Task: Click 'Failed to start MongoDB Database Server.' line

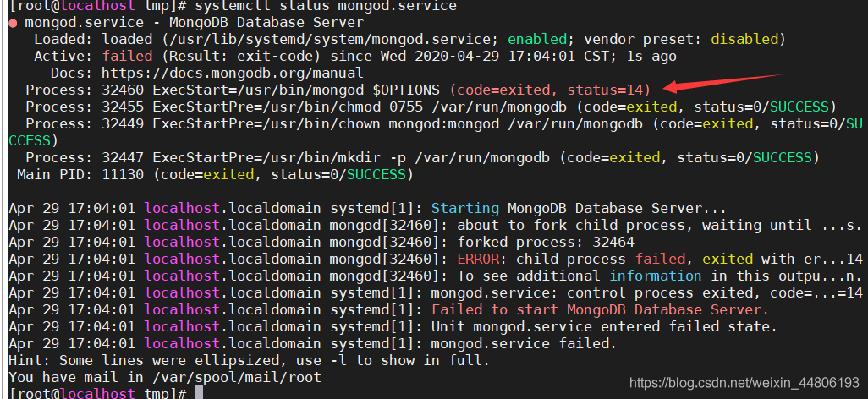Action: point(600,309)
